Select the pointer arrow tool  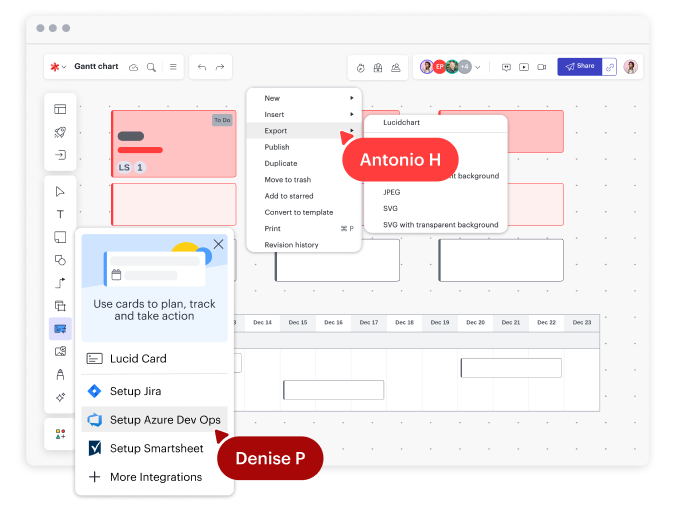click(60, 191)
